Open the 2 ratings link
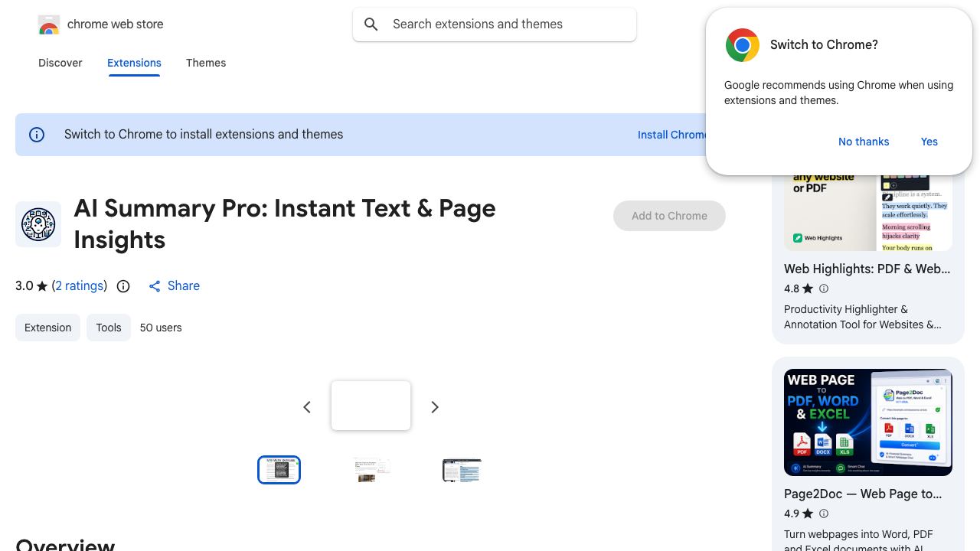 (80, 286)
